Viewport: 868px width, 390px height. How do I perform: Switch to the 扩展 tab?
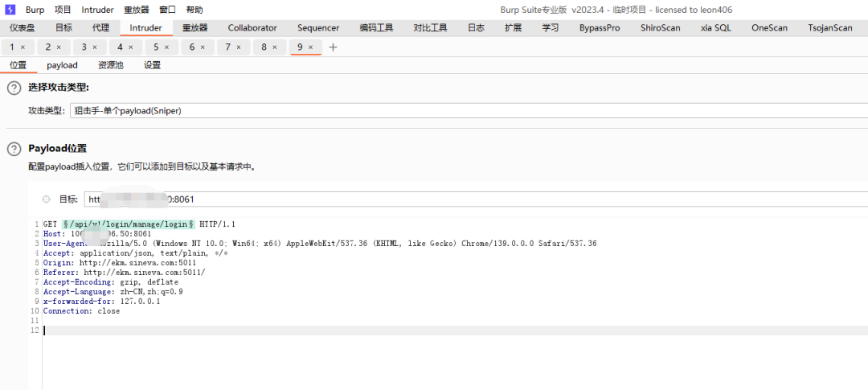(x=513, y=27)
